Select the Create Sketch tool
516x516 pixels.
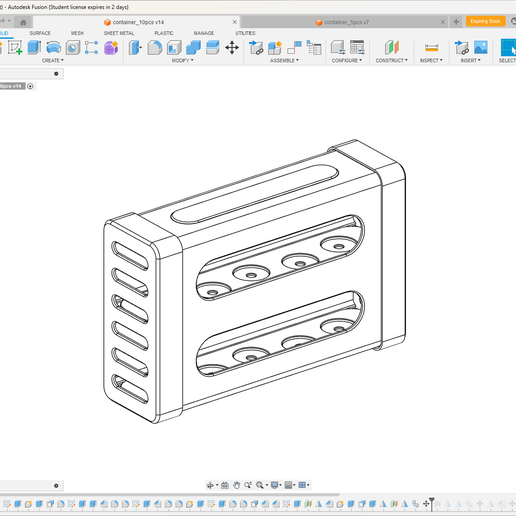pyautogui.click(x=15, y=47)
